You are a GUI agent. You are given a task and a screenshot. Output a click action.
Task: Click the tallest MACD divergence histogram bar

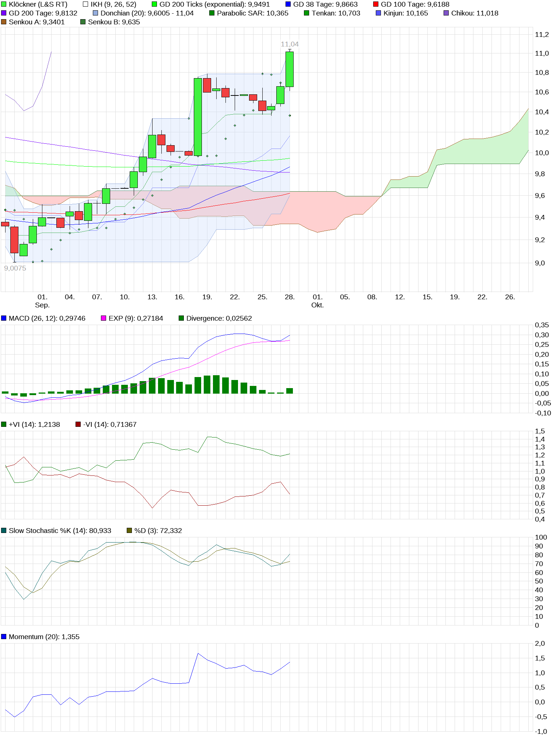(216, 384)
